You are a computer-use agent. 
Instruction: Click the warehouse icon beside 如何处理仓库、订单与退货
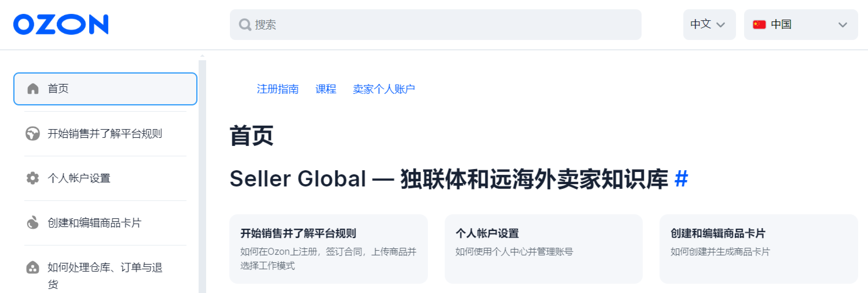[33, 268]
